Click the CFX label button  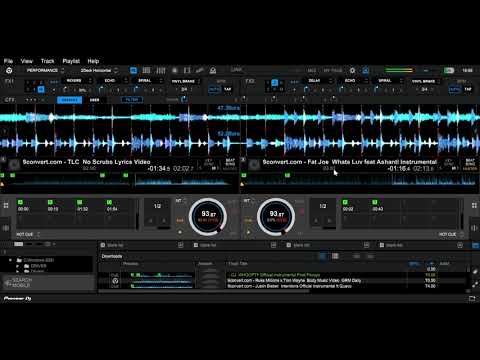pyautogui.click(x=10, y=100)
